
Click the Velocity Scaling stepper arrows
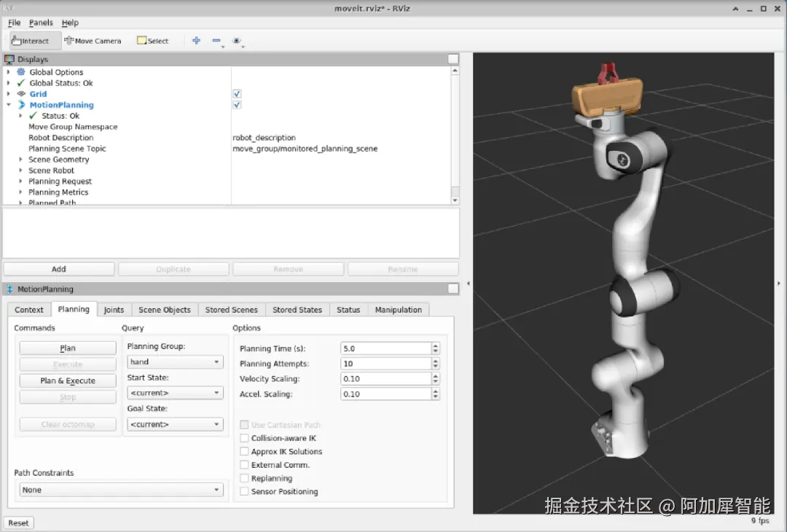tap(436, 379)
